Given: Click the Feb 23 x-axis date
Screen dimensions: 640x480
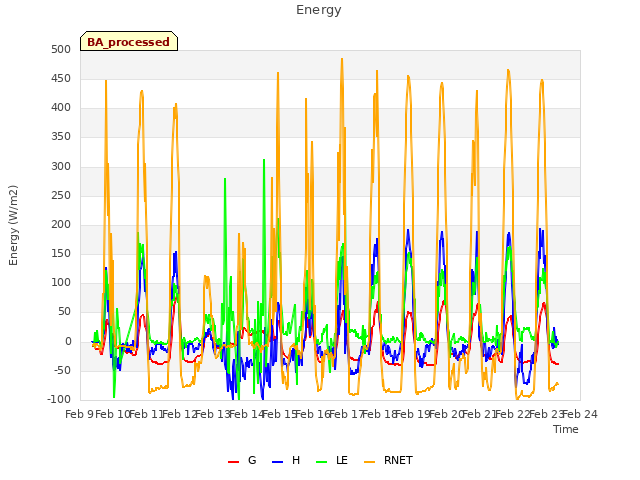Looking at the screenshot, I should point(546,415).
